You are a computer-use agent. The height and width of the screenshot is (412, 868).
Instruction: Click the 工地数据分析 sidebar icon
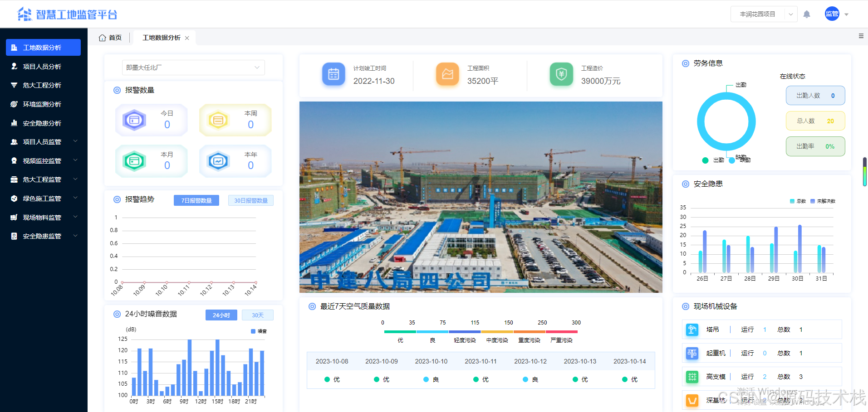pos(14,48)
